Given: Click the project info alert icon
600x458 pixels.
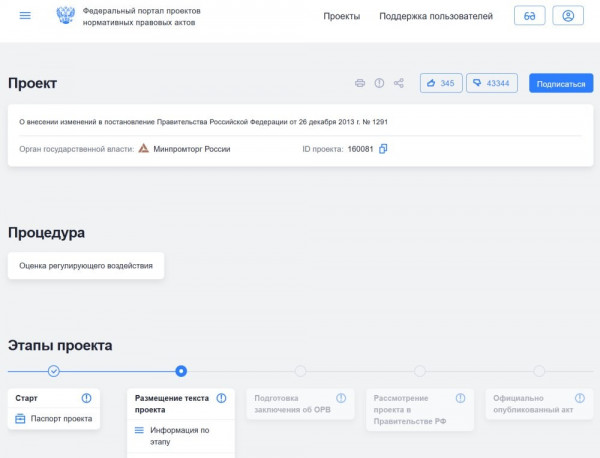Looking at the screenshot, I should pos(379,84).
